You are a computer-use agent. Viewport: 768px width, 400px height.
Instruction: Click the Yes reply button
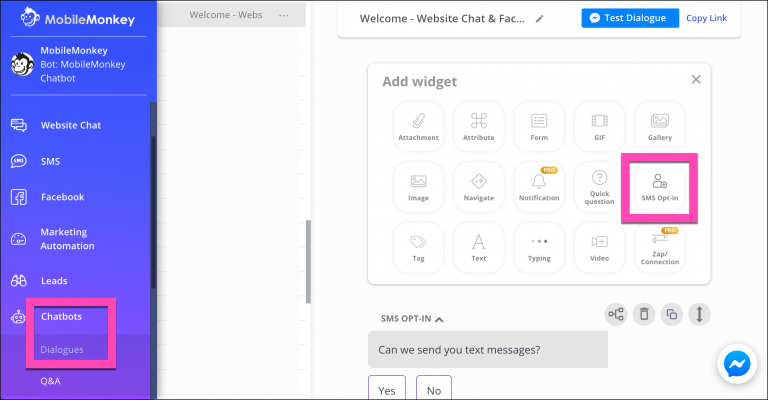387,388
